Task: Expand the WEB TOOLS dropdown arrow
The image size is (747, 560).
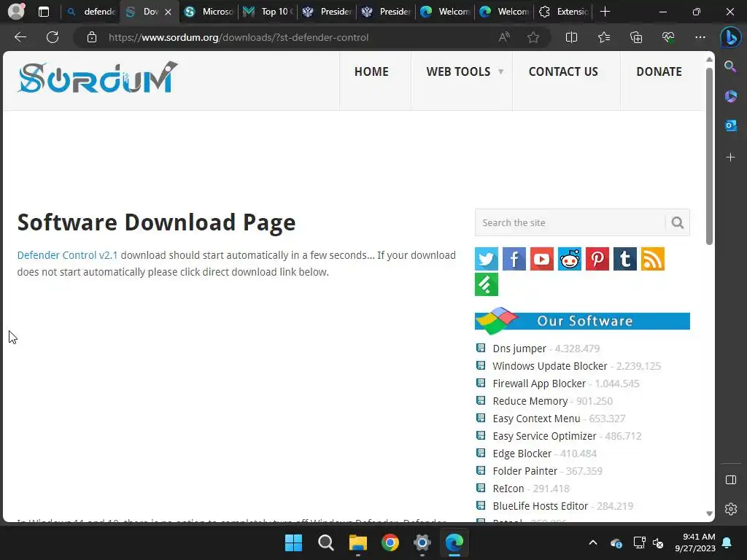Action: tap(500, 71)
